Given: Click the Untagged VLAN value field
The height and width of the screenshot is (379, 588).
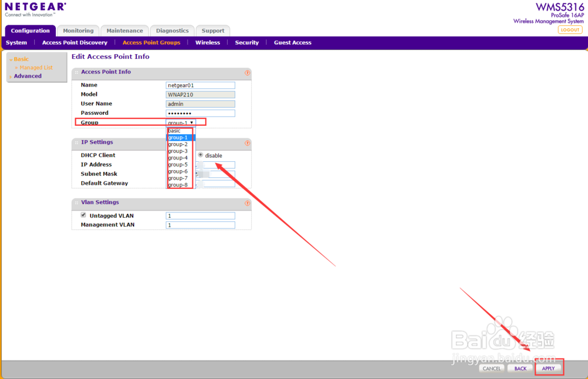Looking at the screenshot, I should click(x=201, y=216).
